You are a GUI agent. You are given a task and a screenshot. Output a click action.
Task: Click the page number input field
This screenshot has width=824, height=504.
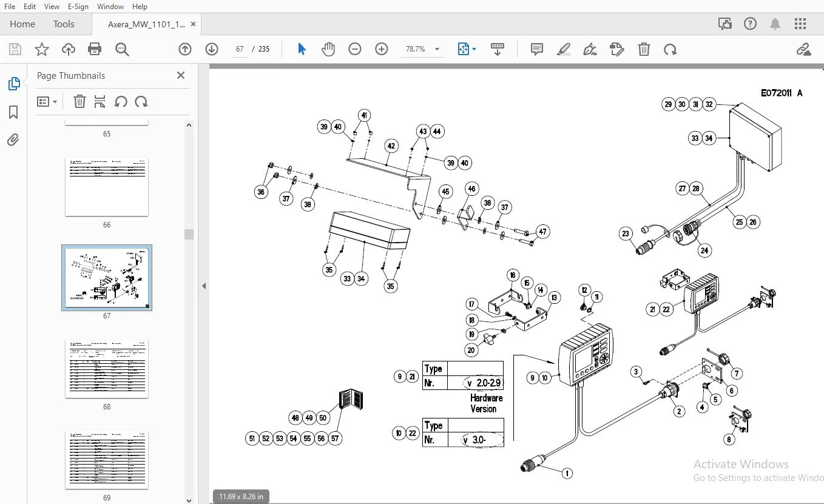click(240, 49)
